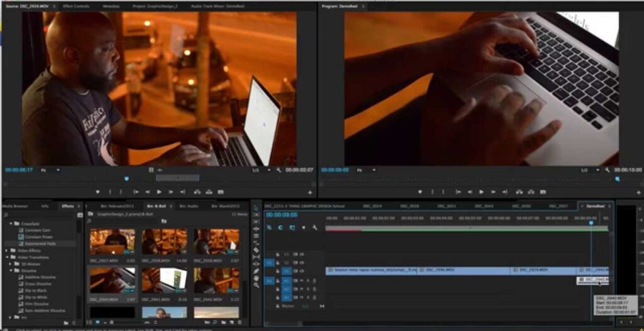This screenshot has width=644, height=331.
Task: Toggle V1 track output eye icon
Action: pos(302,271)
